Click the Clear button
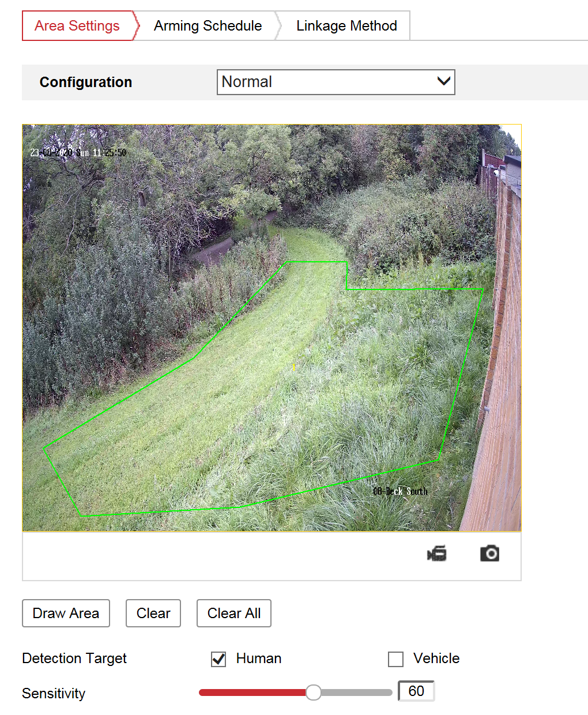Viewport: 588px width, 715px height. tap(153, 613)
